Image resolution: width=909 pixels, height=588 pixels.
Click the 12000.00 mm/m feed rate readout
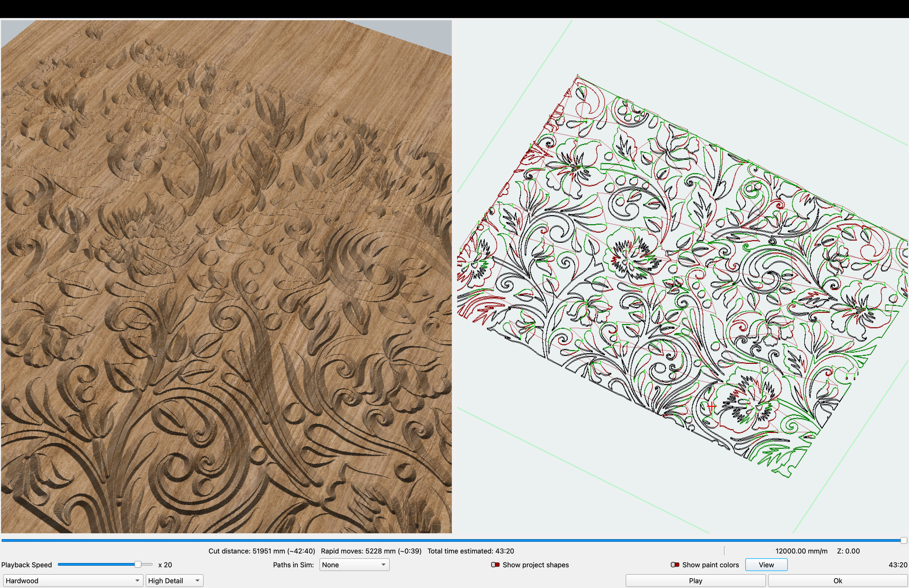801,551
